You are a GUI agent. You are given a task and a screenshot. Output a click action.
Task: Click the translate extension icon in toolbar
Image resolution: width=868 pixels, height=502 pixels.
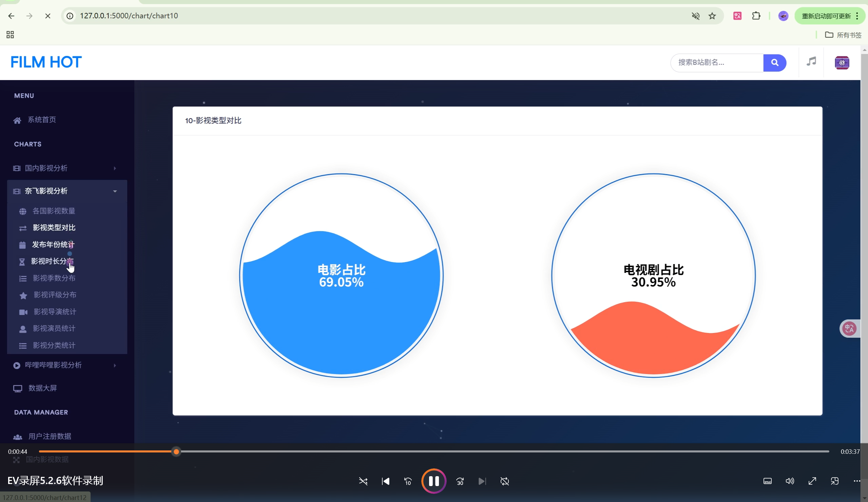[737, 16]
